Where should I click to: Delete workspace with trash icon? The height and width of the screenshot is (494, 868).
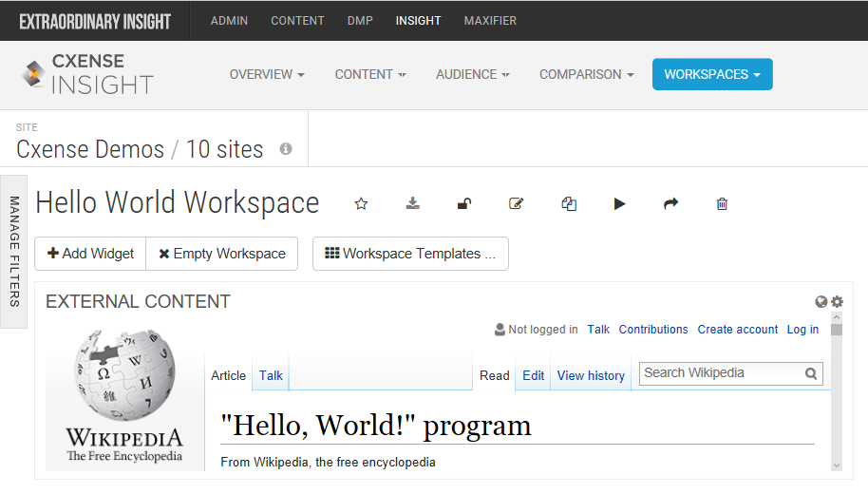click(x=722, y=204)
